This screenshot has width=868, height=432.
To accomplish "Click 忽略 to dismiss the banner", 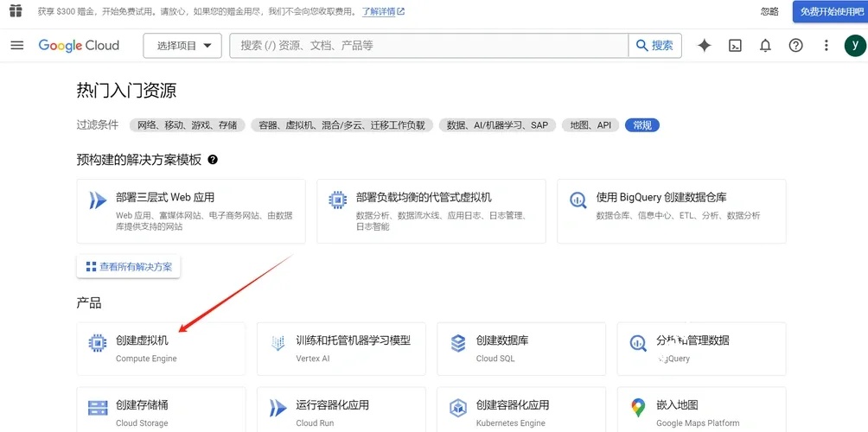I will click(x=769, y=11).
